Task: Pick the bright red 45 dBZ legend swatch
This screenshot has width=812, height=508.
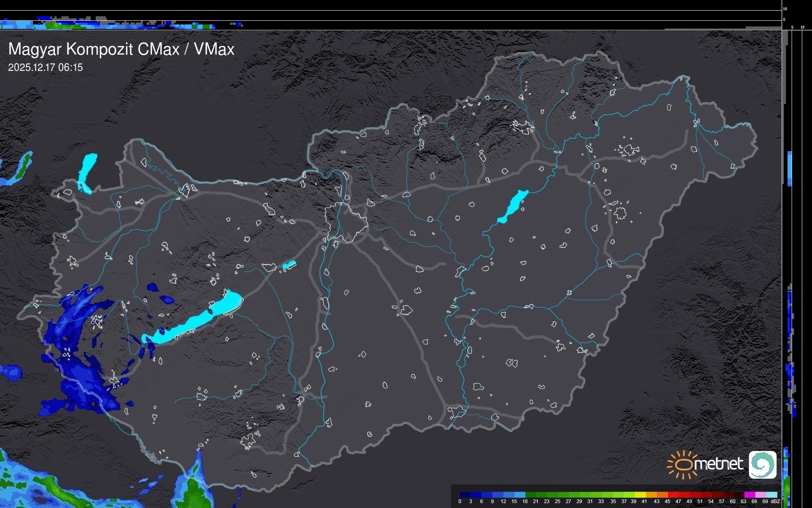Action: point(673,495)
